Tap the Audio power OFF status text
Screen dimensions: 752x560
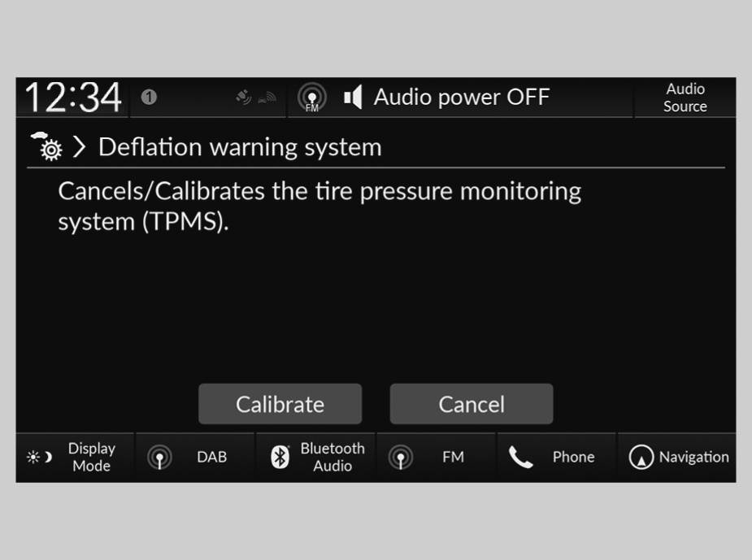tap(461, 98)
